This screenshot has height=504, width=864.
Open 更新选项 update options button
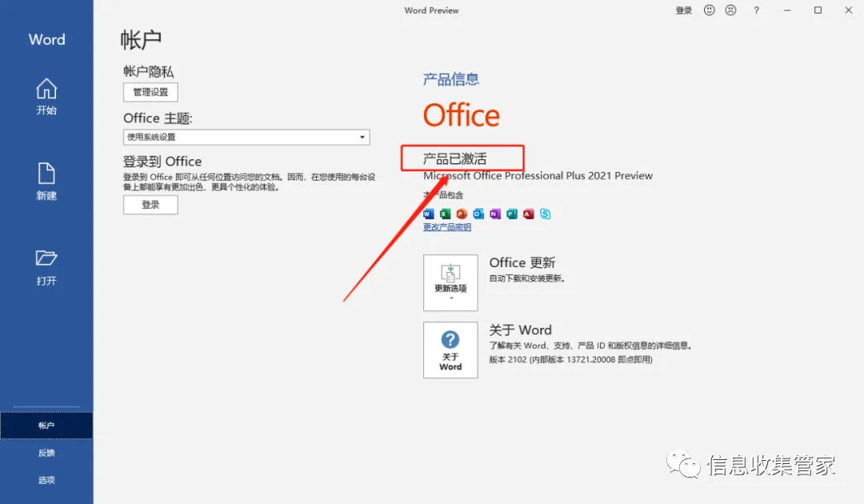(x=450, y=282)
